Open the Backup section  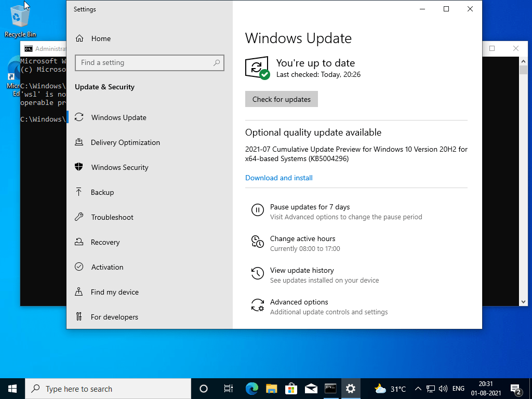tap(102, 192)
